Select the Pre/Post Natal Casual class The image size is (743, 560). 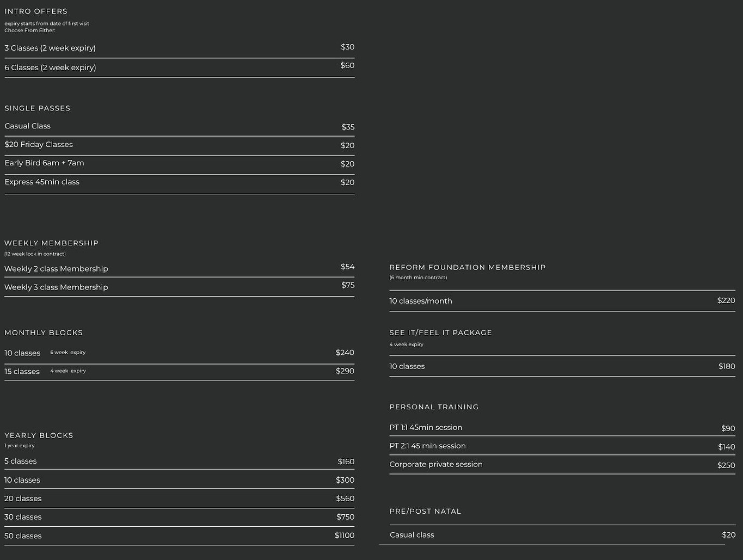(x=562, y=535)
